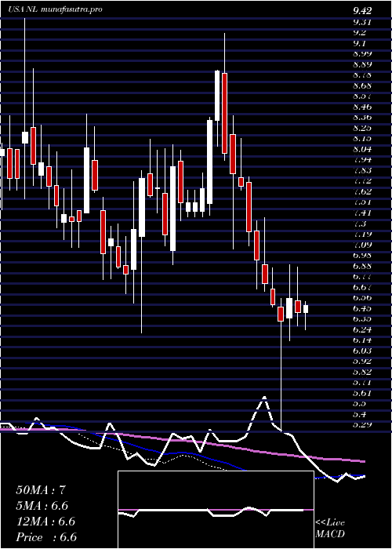Click the 6.67 price level label

362,287
